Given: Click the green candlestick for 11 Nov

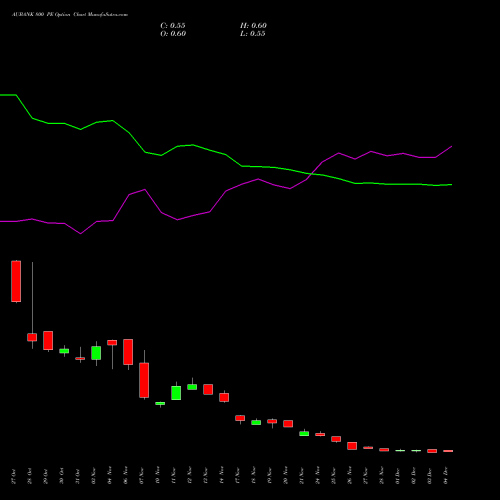Looking at the screenshot, I should point(176,393).
